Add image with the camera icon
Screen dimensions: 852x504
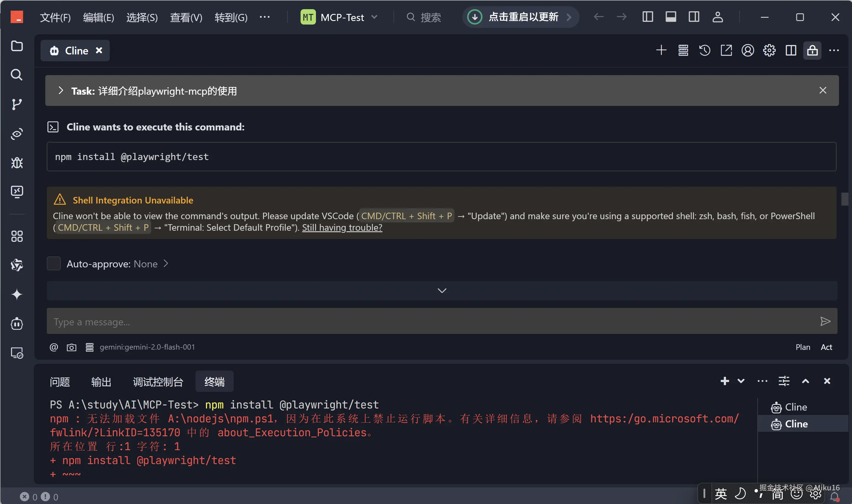point(71,347)
